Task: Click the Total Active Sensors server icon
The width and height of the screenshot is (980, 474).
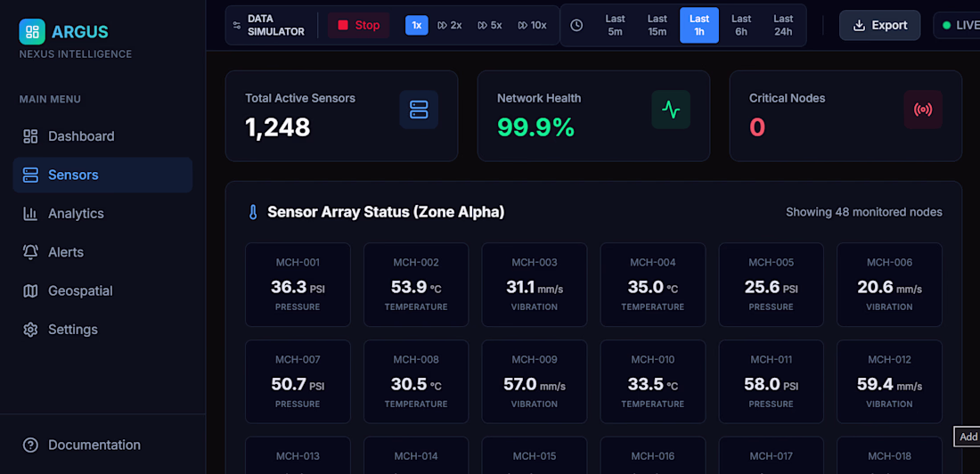Action: 419,110
